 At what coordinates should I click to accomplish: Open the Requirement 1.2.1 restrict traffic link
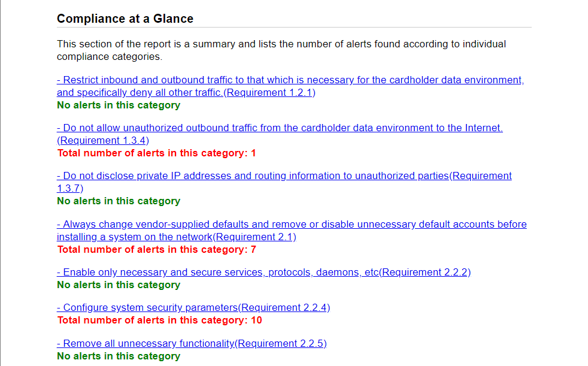coord(290,86)
